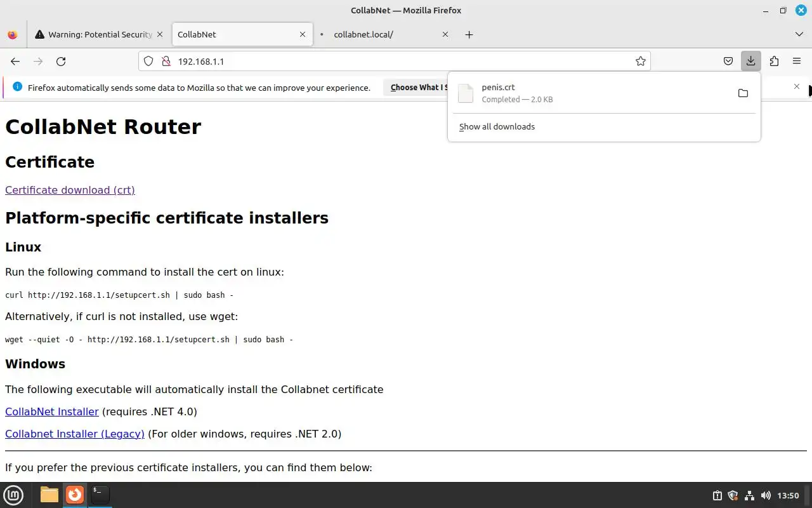Open the update manager shield tray icon
Screen dimensions: 812x508
point(733,495)
